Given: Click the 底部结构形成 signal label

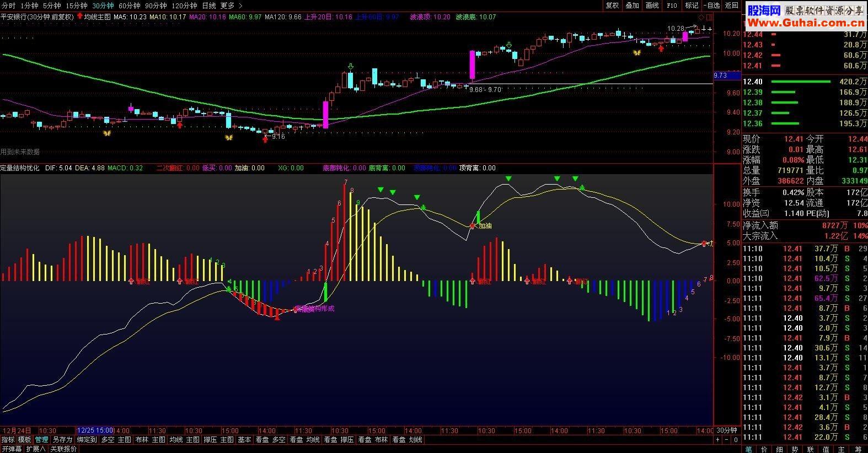Looking at the screenshot, I should coord(314,309).
